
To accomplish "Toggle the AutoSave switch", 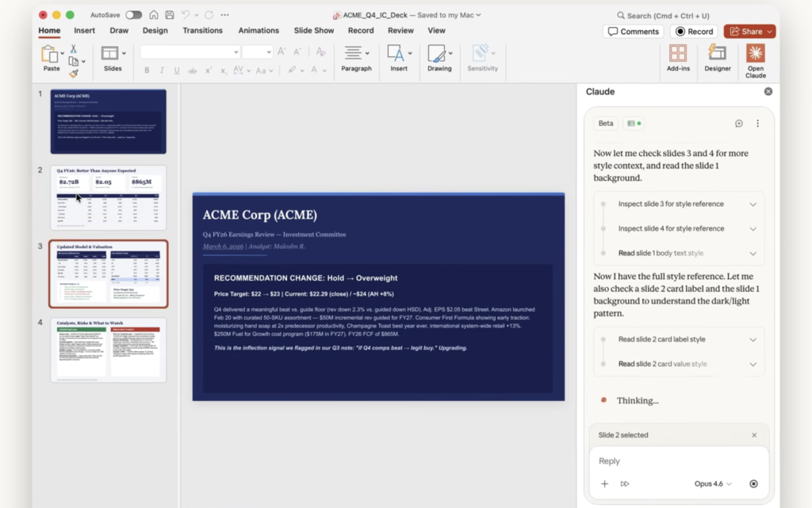I will (133, 15).
